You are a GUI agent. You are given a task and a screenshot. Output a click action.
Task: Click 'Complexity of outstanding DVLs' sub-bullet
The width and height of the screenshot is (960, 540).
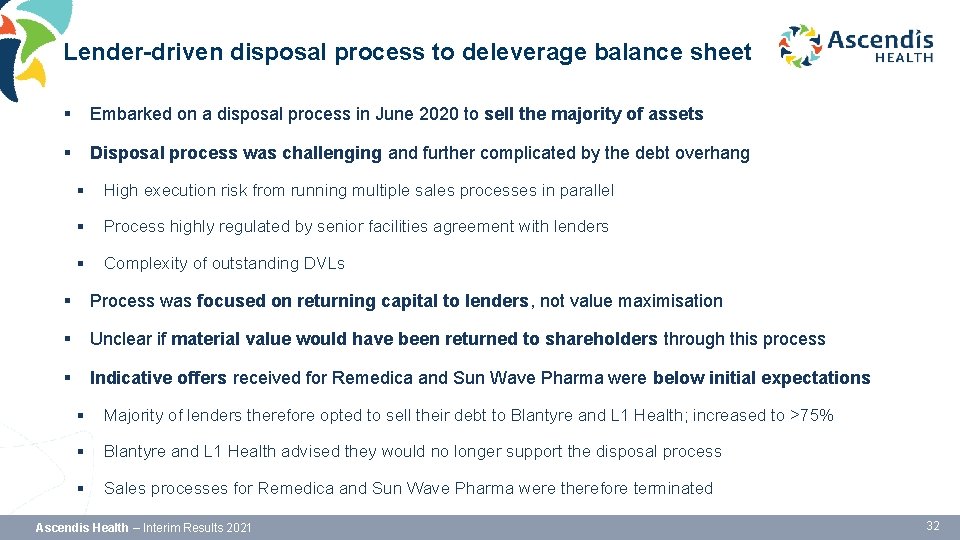tap(224, 263)
